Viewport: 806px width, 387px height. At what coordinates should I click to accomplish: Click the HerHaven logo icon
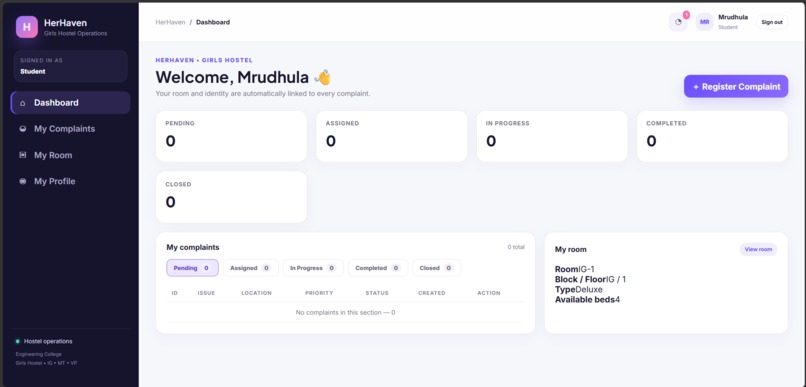pyautogui.click(x=27, y=27)
